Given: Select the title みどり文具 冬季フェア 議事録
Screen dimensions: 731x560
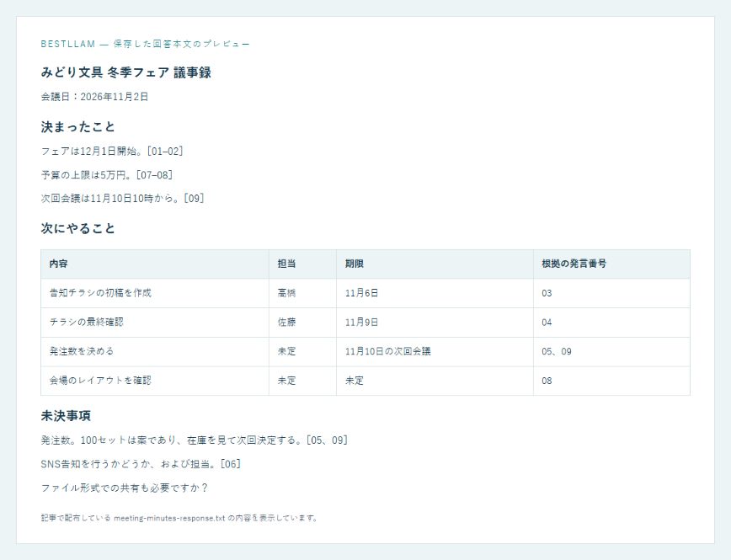Looking at the screenshot, I should click(125, 72).
